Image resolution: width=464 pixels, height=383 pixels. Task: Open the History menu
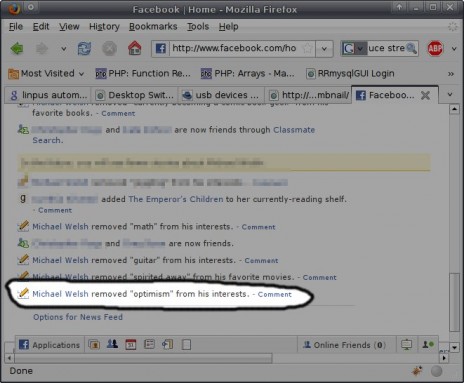(104, 27)
